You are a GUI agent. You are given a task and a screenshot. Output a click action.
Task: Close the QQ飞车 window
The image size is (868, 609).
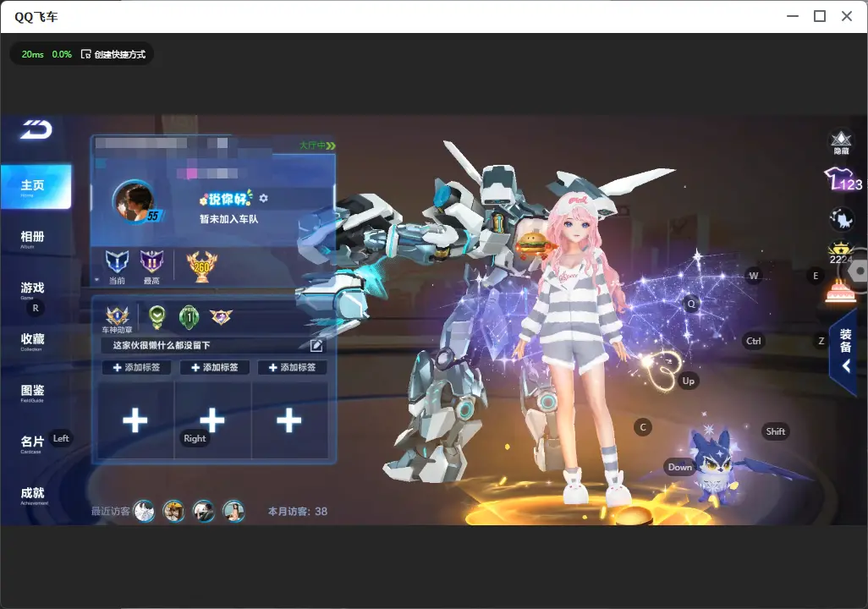847,17
